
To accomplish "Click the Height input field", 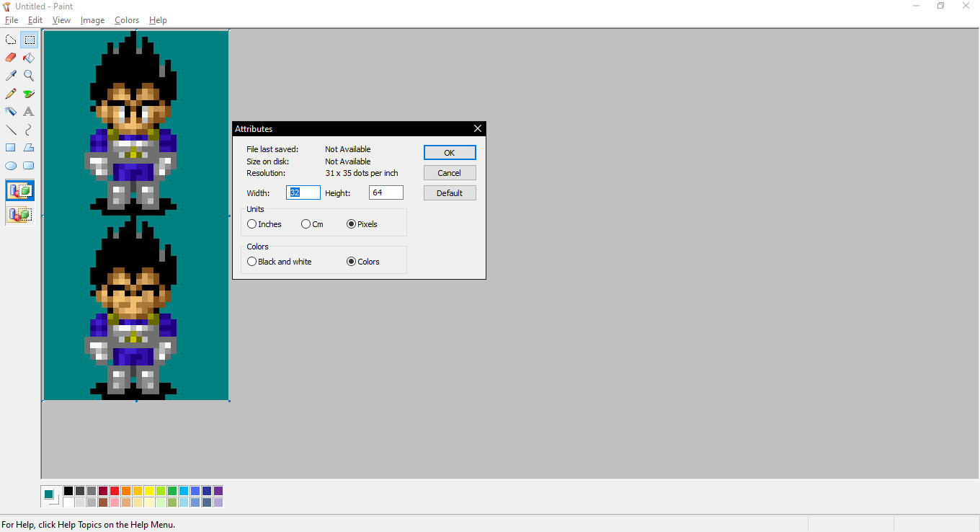I will coord(386,192).
